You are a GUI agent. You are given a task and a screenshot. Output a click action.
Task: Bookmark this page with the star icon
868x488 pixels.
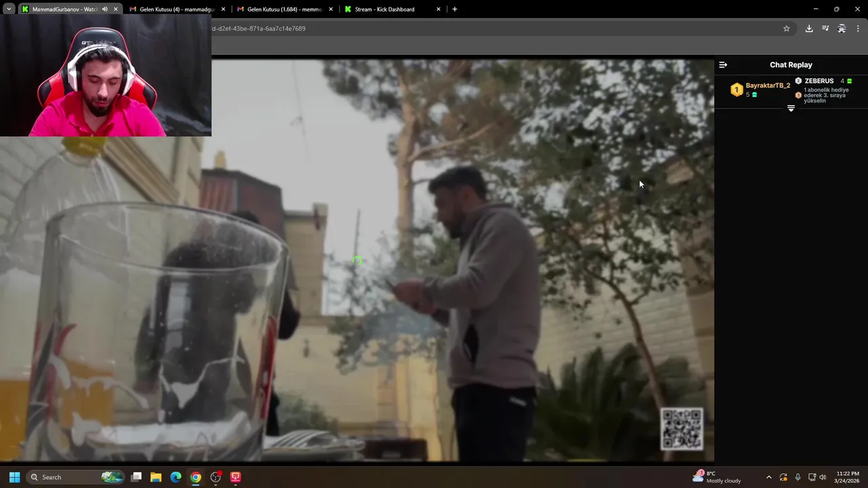click(787, 28)
